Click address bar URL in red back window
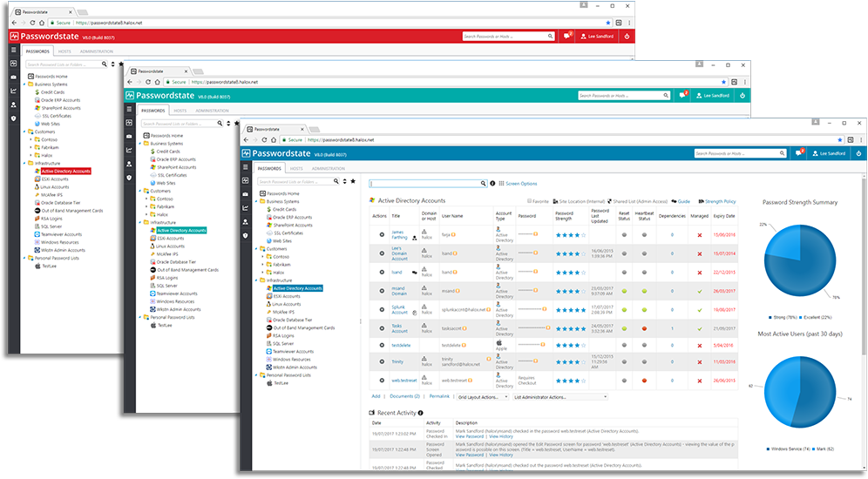This screenshot has width=868, height=479. coord(109,23)
